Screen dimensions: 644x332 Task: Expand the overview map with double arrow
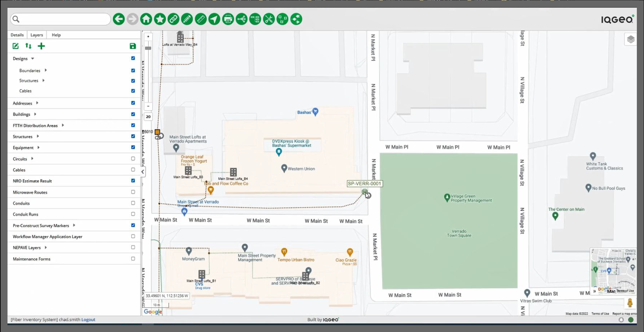pyautogui.click(x=595, y=291)
